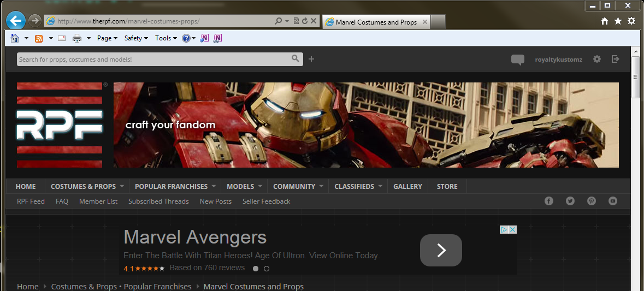
Task: Click the page vertical scrollbar thumb
Action: tap(635, 77)
